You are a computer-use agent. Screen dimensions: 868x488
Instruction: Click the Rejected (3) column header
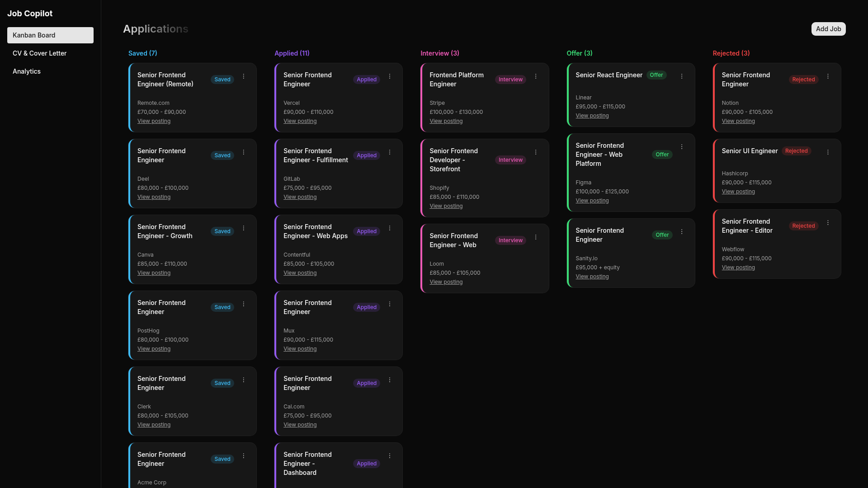click(731, 53)
